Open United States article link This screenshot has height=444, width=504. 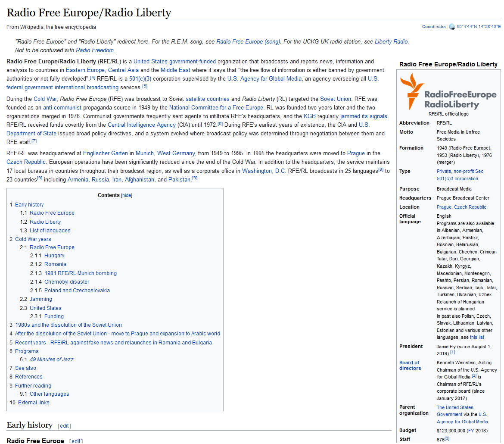click(150, 62)
